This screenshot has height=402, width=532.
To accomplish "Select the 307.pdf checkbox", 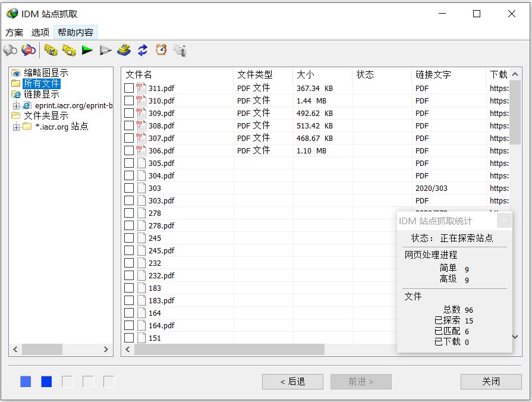I will tap(129, 138).
